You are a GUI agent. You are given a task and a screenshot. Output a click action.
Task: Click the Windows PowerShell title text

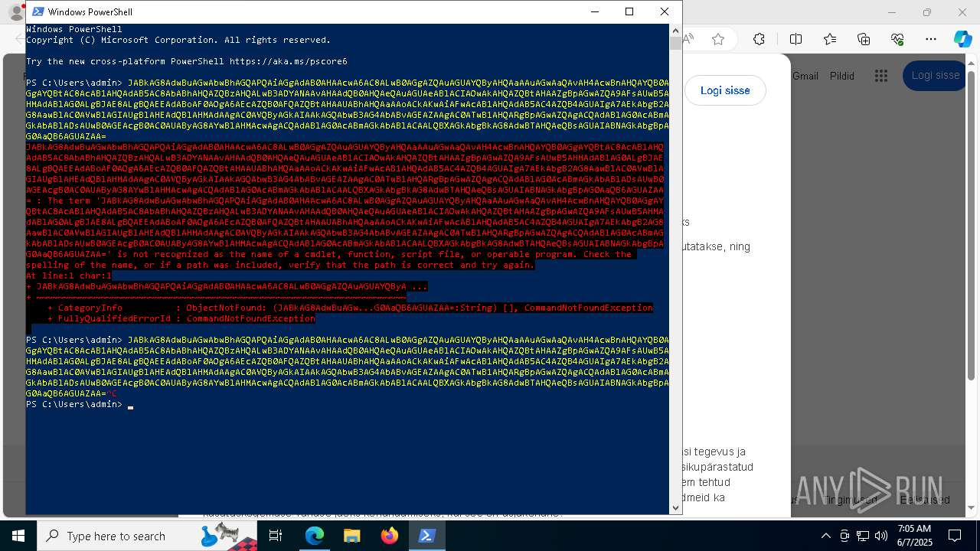point(90,12)
